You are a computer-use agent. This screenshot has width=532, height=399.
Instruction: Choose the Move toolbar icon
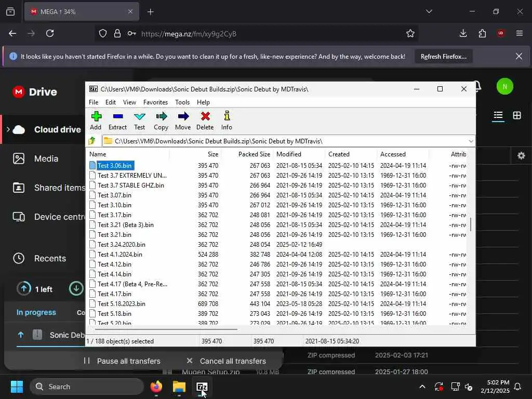(183, 121)
